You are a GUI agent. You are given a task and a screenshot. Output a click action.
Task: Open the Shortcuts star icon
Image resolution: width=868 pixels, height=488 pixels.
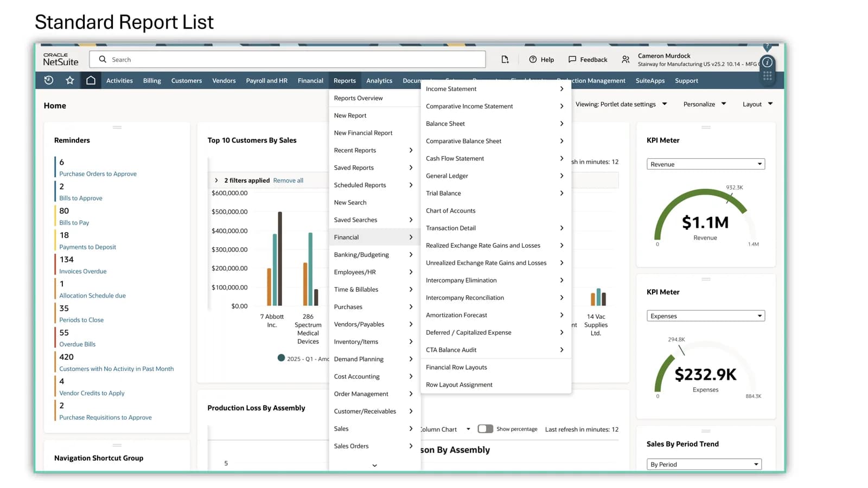point(70,80)
